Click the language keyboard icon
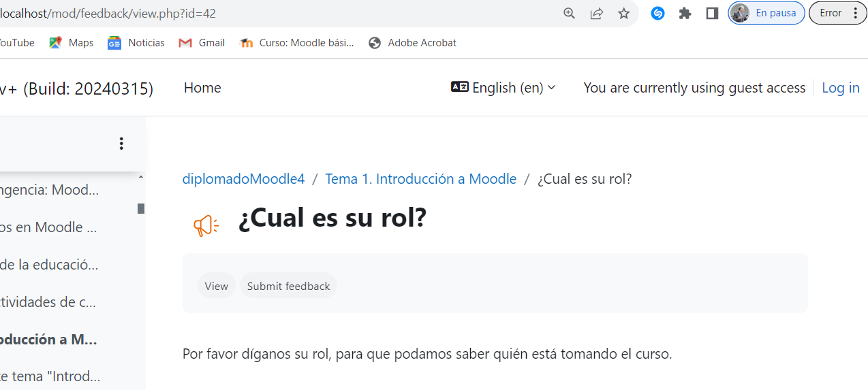This screenshot has height=390, width=868. pyautogui.click(x=460, y=87)
